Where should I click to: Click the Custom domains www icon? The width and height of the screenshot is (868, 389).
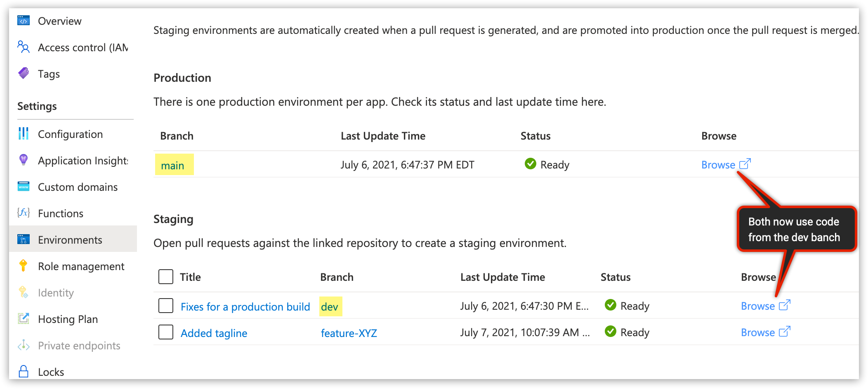tap(24, 187)
